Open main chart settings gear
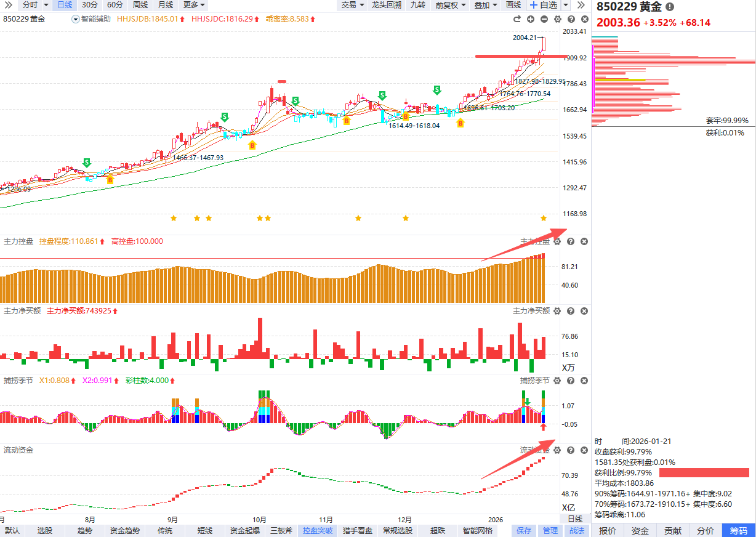The width and height of the screenshot is (756, 537). 557,19
